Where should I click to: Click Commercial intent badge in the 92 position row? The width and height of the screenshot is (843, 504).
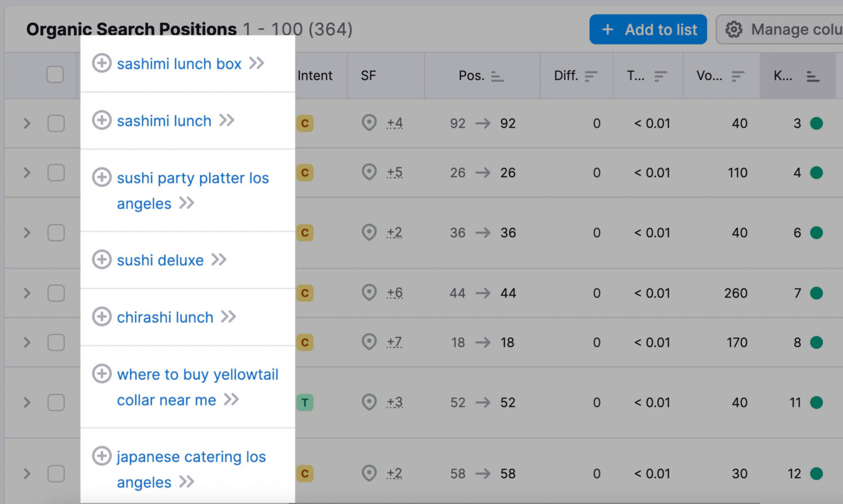(305, 123)
